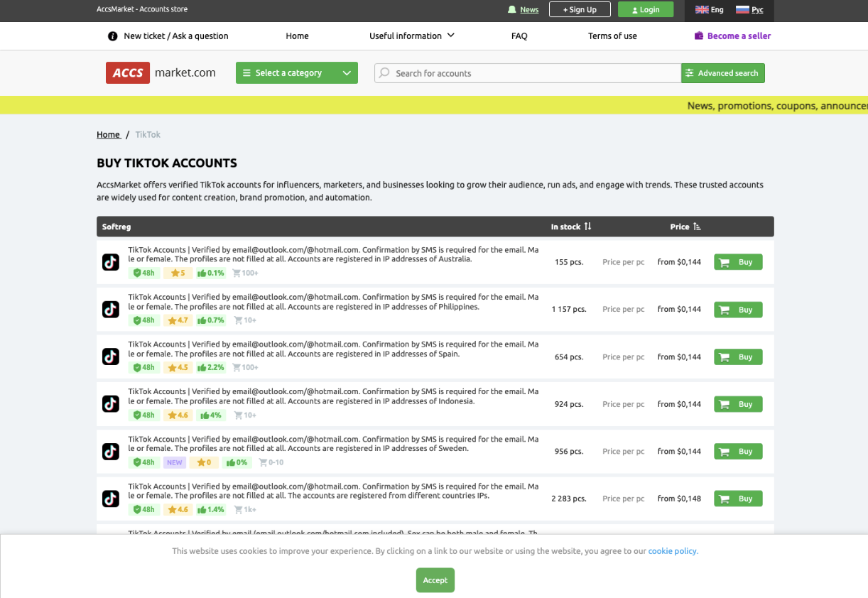Buy the different countries IPs TikTok accounts
The width and height of the screenshot is (868, 598).
(x=738, y=499)
